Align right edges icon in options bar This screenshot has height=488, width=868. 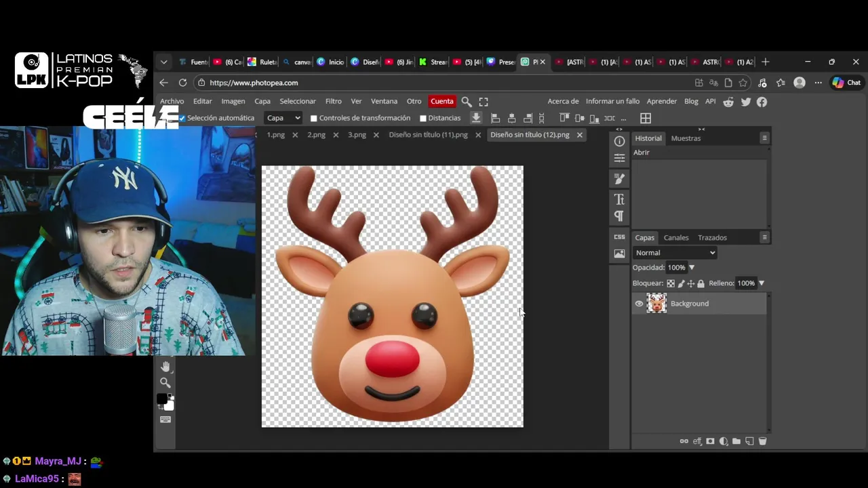click(x=528, y=118)
